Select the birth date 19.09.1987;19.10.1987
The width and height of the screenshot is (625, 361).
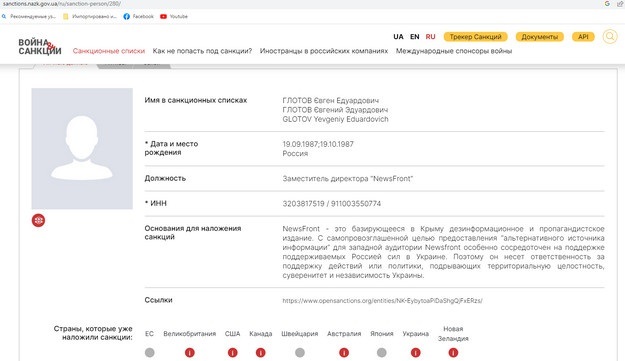click(x=318, y=144)
